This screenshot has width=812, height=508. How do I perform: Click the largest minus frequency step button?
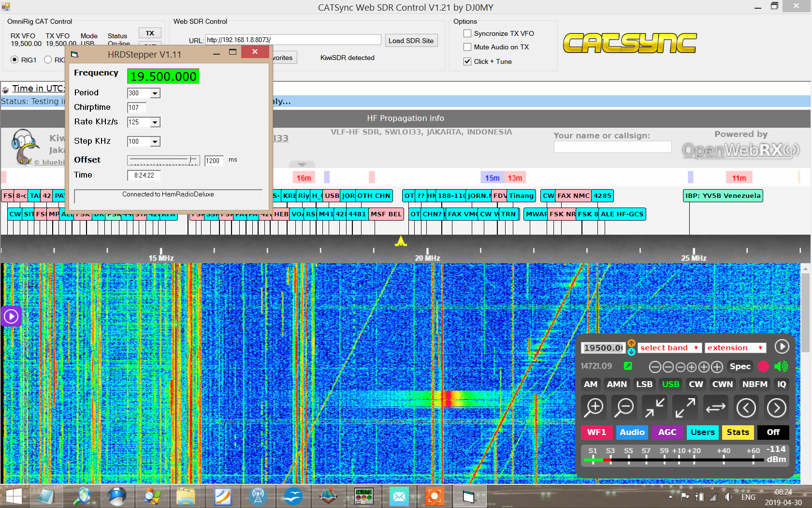point(655,367)
